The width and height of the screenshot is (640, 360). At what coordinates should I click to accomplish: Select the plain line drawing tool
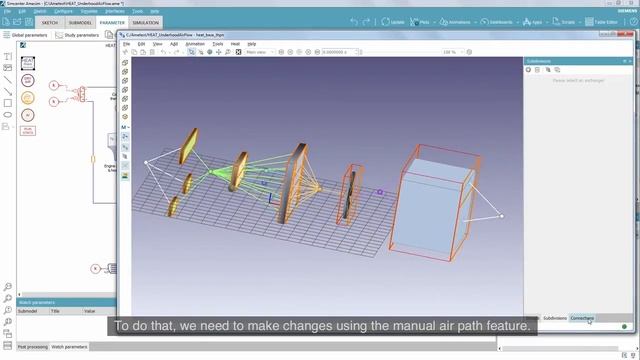[x=8, y=80]
